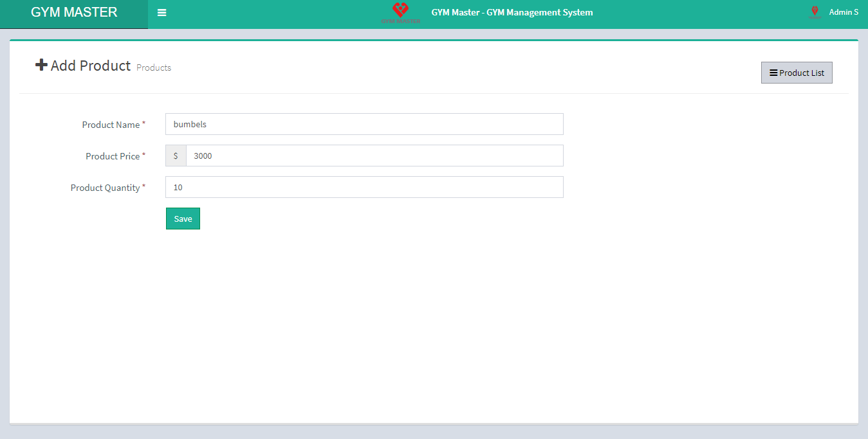Click the GYM MASTER brand title
This screenshot has width=868, height=439.
click(74, 13)
